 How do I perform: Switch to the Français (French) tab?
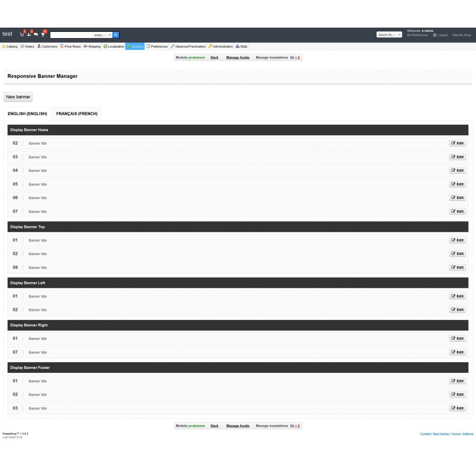77,114
